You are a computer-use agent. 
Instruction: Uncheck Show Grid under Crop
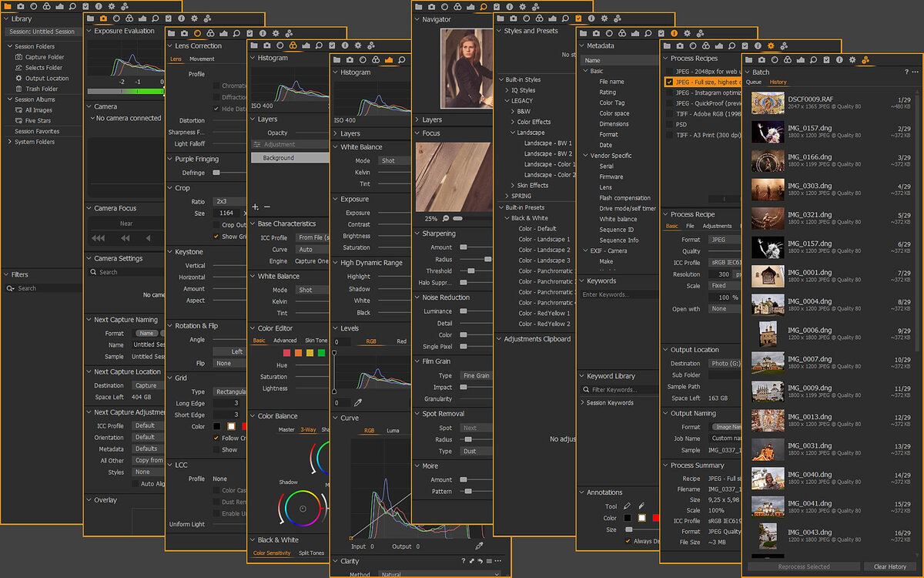point(216,237)
